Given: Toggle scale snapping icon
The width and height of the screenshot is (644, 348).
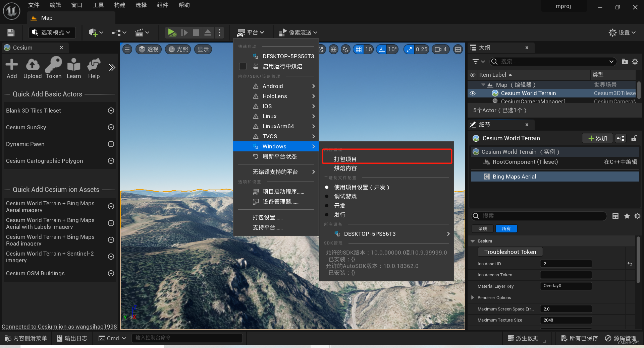Looking at the screenshot, I should (409, 50).
